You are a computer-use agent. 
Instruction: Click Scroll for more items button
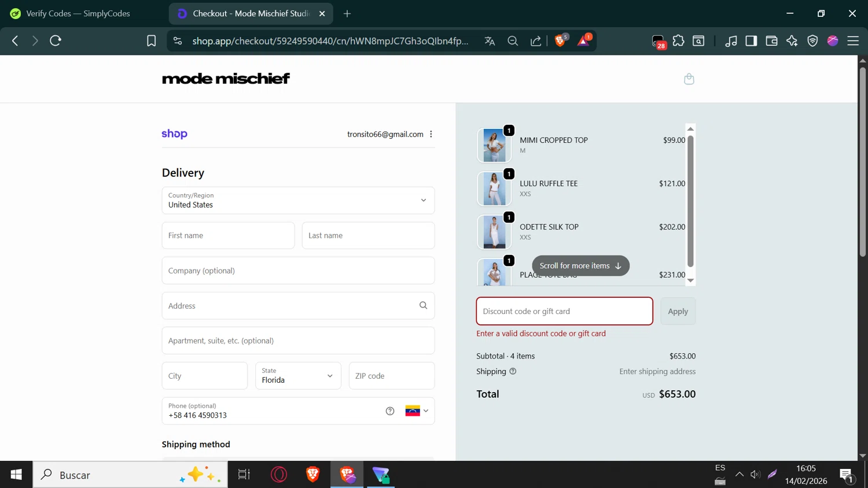point(580,265)
